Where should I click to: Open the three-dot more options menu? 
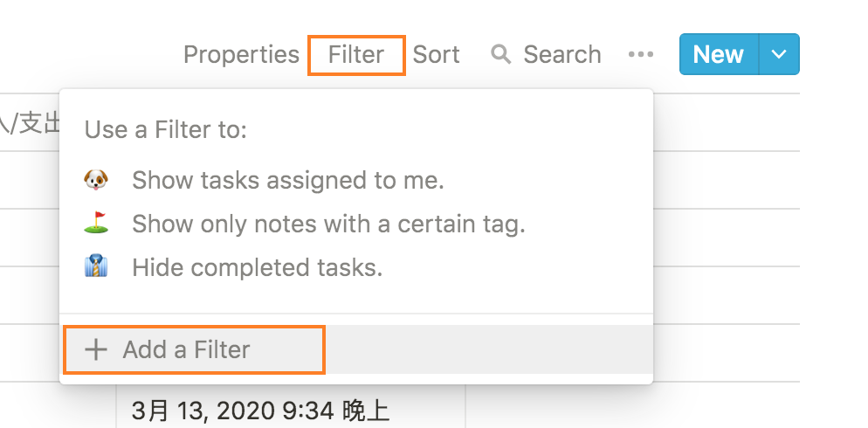[x=641, y=54]
